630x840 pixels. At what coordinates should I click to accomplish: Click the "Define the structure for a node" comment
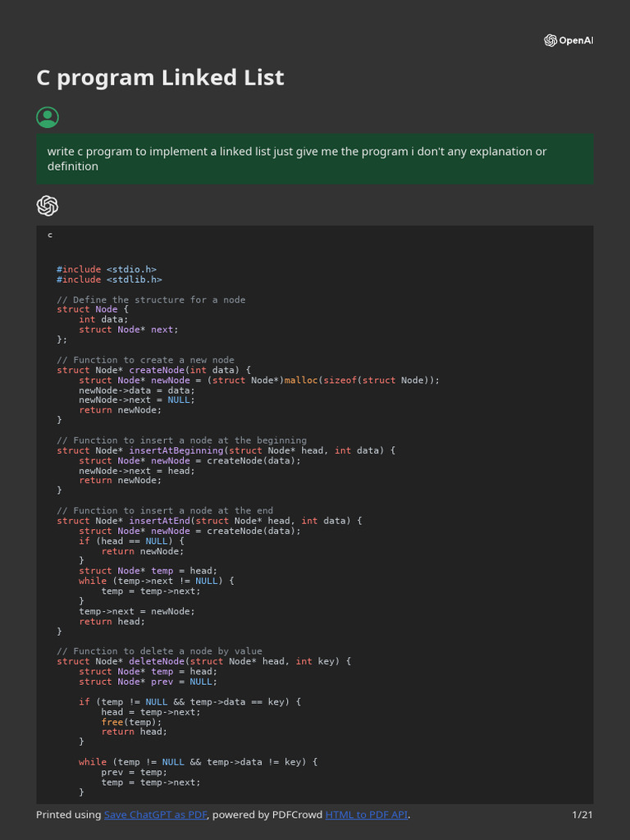[151, 299]
